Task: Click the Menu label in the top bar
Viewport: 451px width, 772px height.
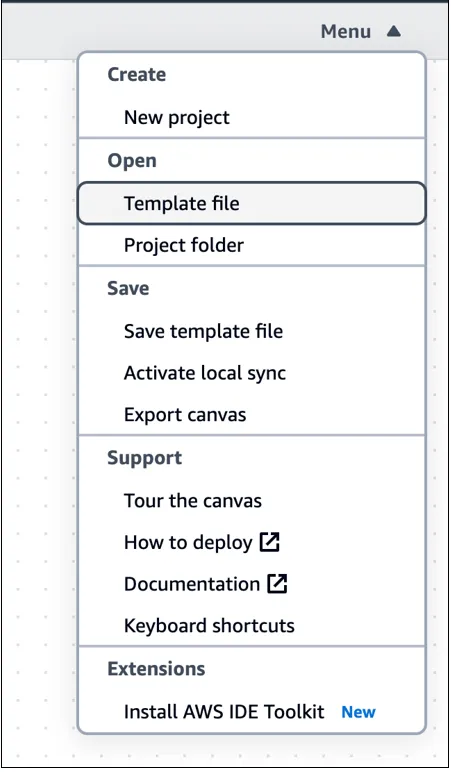Action: [346, 32]
